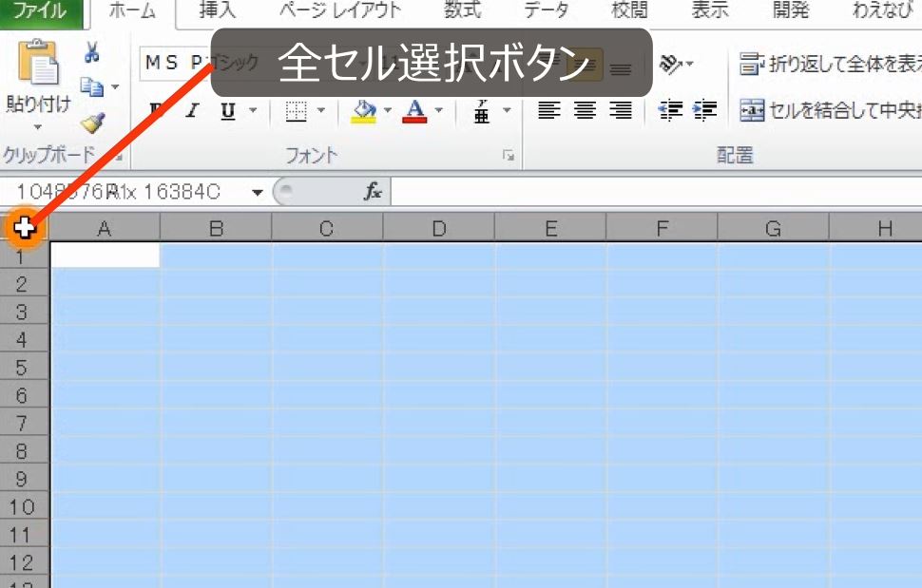922x588 pixels.
Task: Switch to Developer (開発) tab
Action: coord(791,11)
